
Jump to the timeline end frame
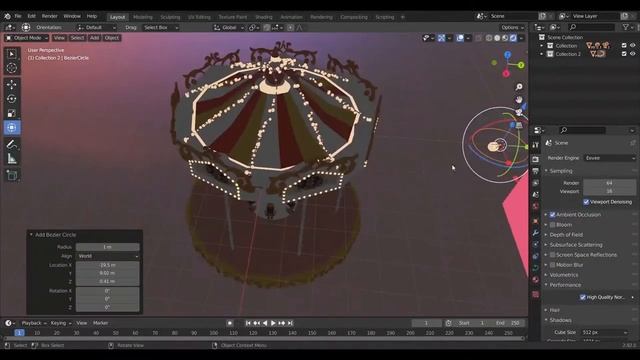pyautogui.click(x=290, y=323)
